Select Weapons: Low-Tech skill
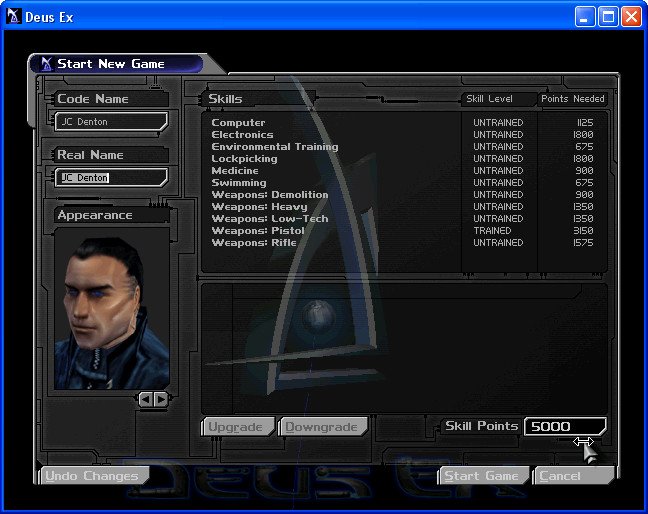Image resolution: width=648 pixels, height=514 pixels. pos(403,219)
